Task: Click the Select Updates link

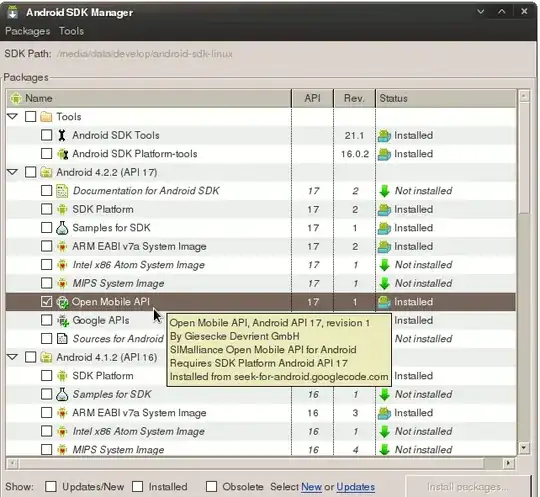Action: coord(355,487)
